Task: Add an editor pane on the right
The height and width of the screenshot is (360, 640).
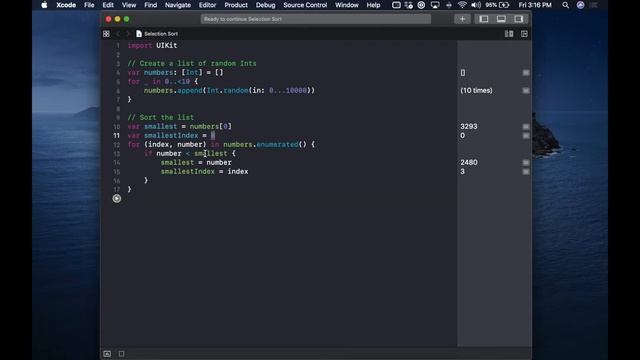Action: tap(524, 34)
